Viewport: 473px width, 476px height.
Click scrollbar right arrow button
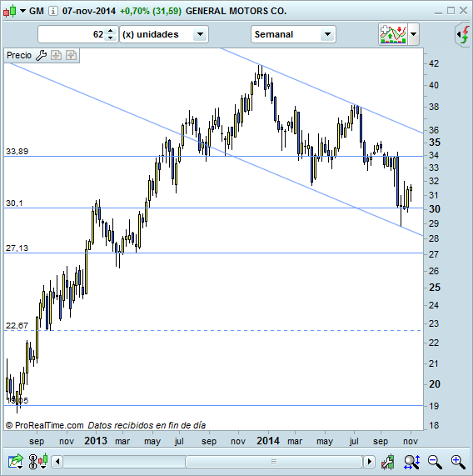[369, 462]
